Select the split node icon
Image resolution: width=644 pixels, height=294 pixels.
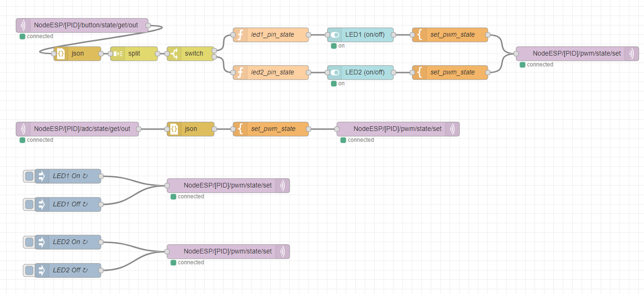click(117, 54)
